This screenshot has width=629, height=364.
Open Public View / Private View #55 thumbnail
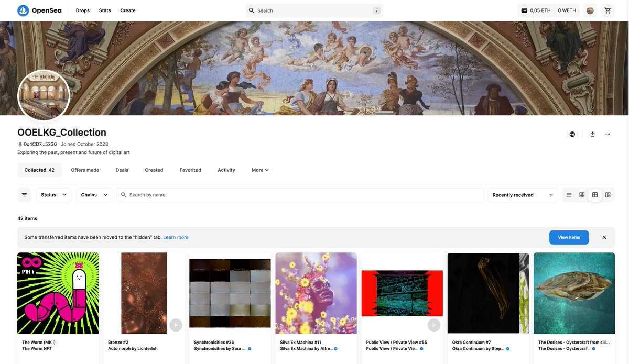coord(402,293)
